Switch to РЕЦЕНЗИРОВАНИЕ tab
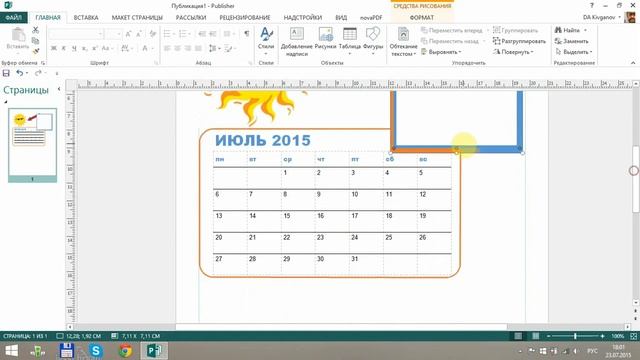This screenshot has width=640, height=360. tap(245, 18)
